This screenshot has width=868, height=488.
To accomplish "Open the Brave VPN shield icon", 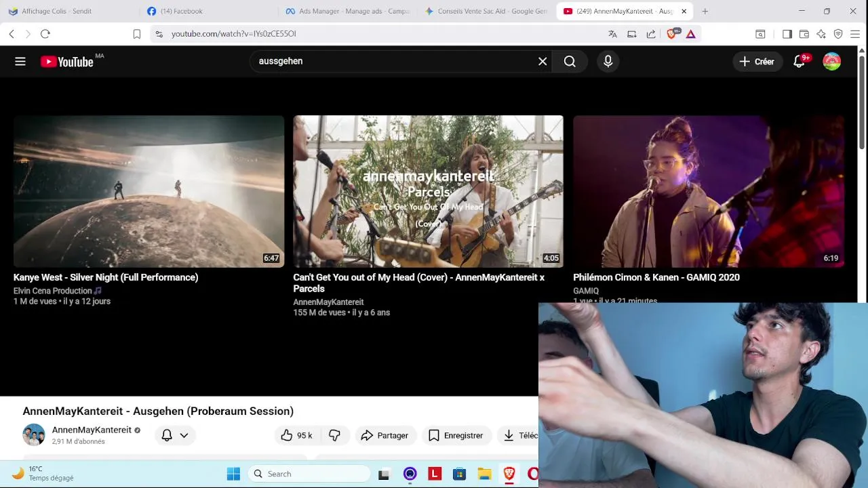I will click(x=838, y=34).
